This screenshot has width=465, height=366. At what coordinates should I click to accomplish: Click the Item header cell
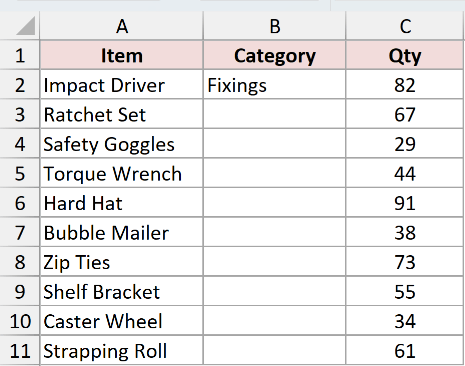tap(121, 55)
